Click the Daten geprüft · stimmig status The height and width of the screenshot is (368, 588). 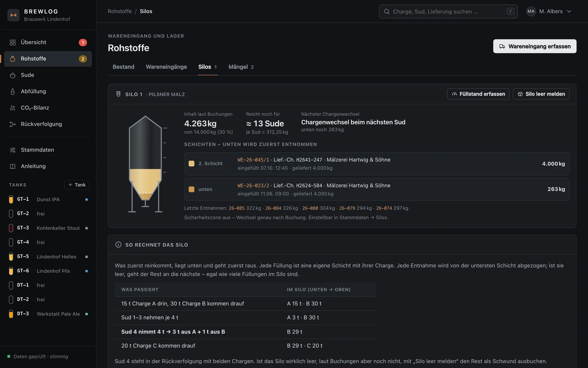38,357
